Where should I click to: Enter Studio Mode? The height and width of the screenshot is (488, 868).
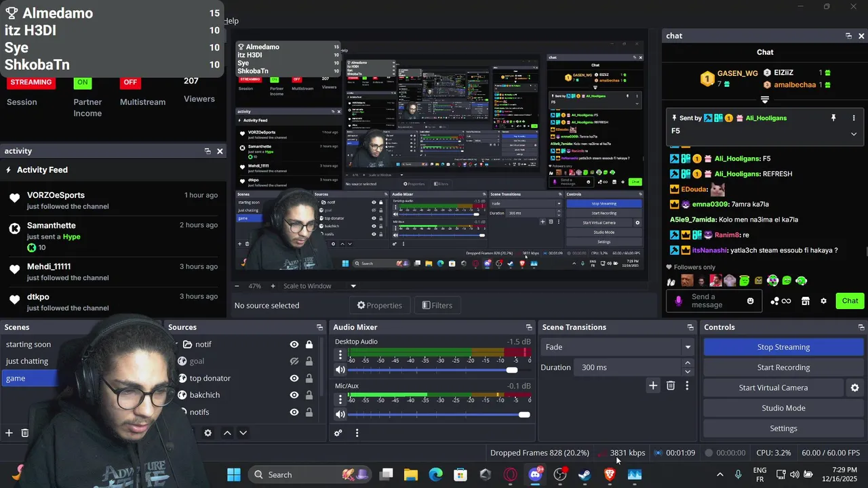point(783,408)
